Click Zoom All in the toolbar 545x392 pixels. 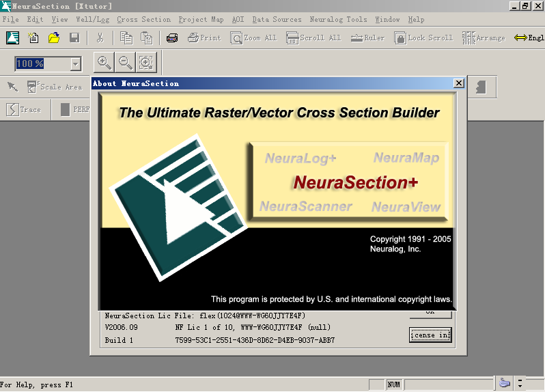[253, 38]
